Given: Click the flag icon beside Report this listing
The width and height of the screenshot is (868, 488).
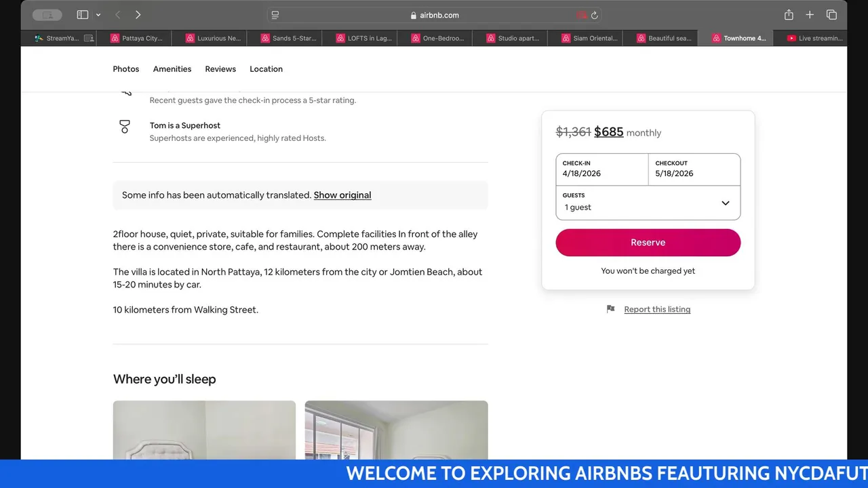Looking at the screenshot, I should [x=610, y=309].
